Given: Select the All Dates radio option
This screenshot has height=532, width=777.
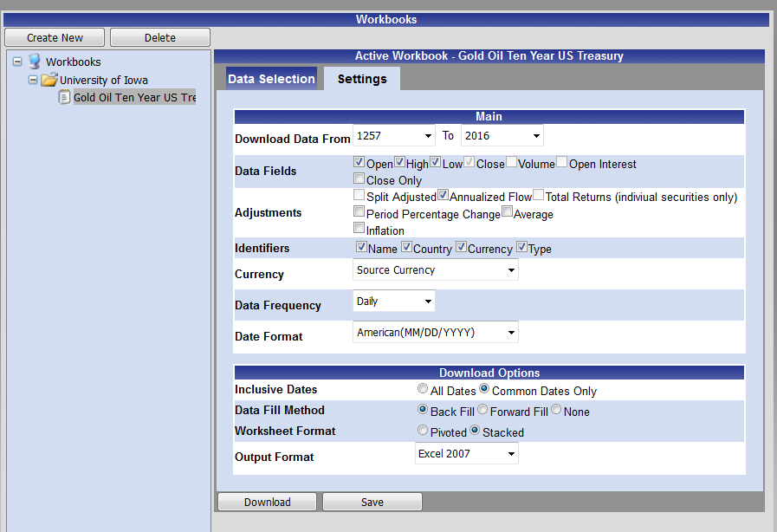Looking at the screenshot, I should coord(423,389).
